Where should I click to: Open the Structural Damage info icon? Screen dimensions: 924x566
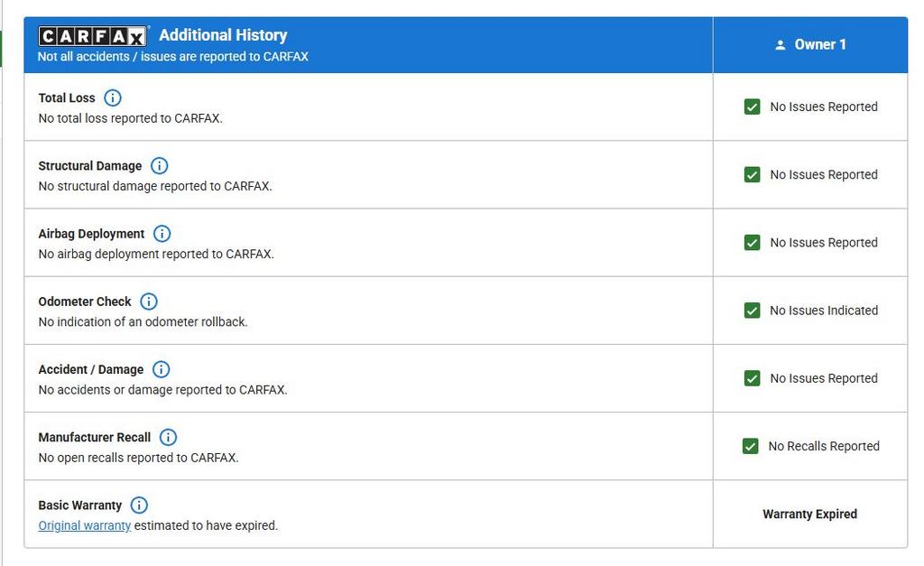pyautogui.click(x=159, y=166)
